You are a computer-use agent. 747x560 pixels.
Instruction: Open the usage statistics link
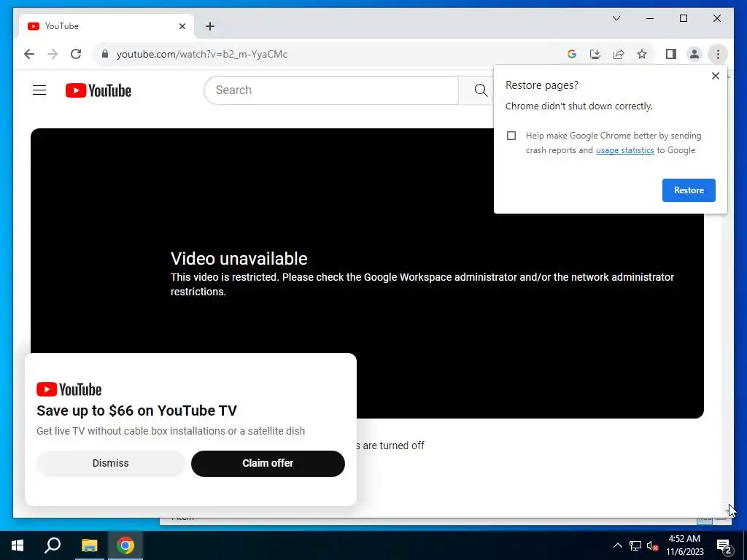[x=624, y=150]
